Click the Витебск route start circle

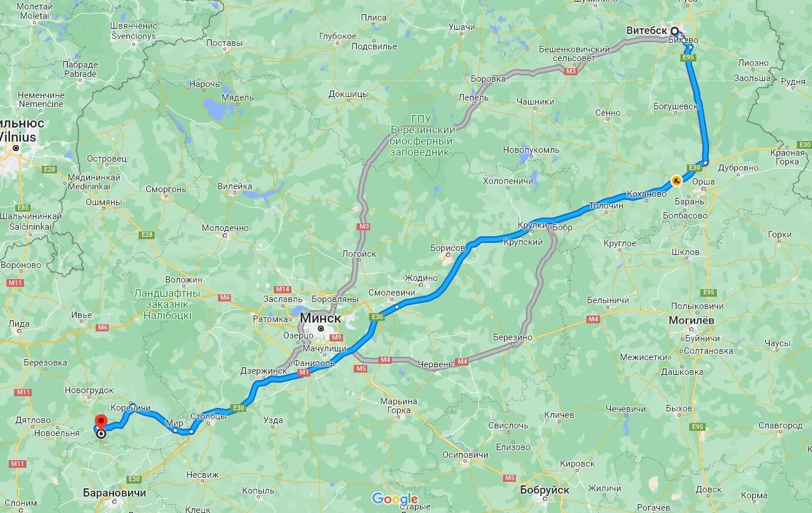(675, 31)
